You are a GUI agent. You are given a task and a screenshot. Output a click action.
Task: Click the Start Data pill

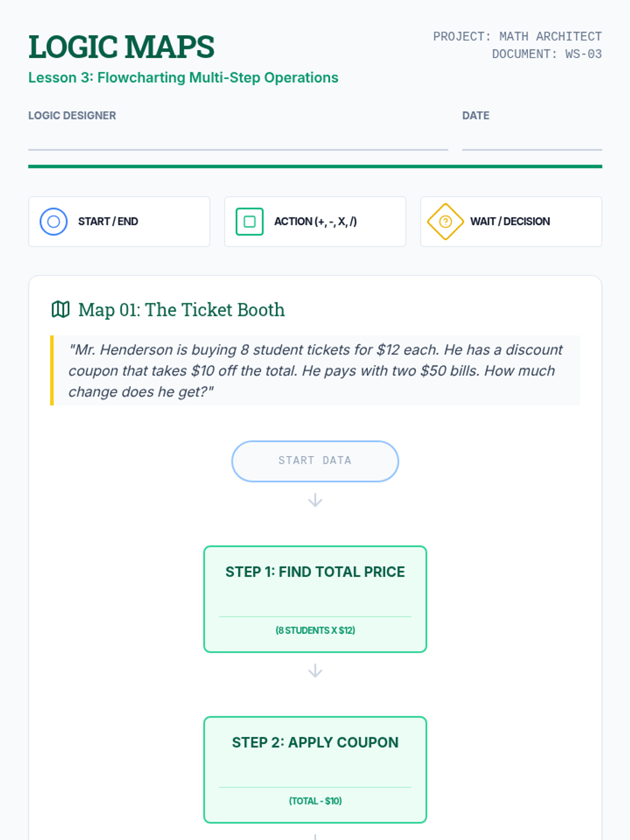[315, 461]
